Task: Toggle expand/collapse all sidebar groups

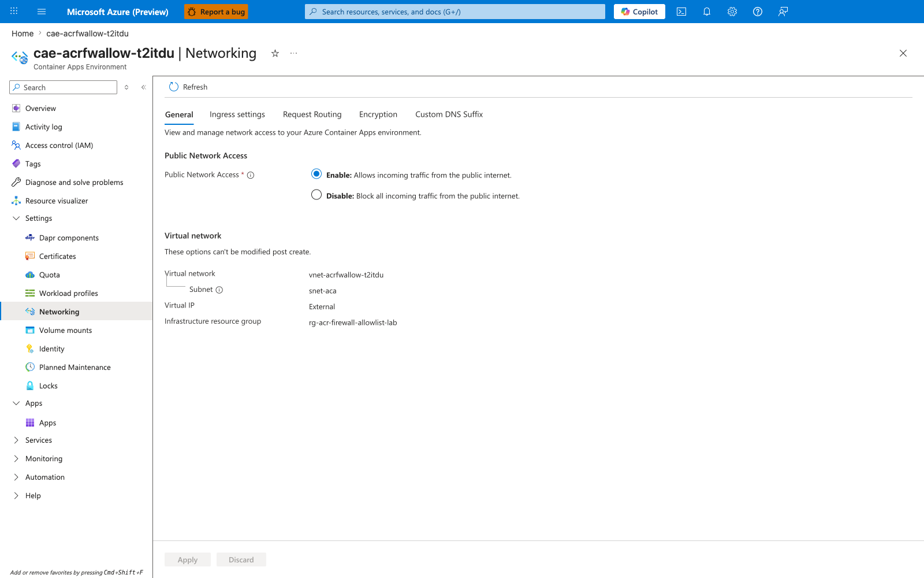Action: point(126,87)
